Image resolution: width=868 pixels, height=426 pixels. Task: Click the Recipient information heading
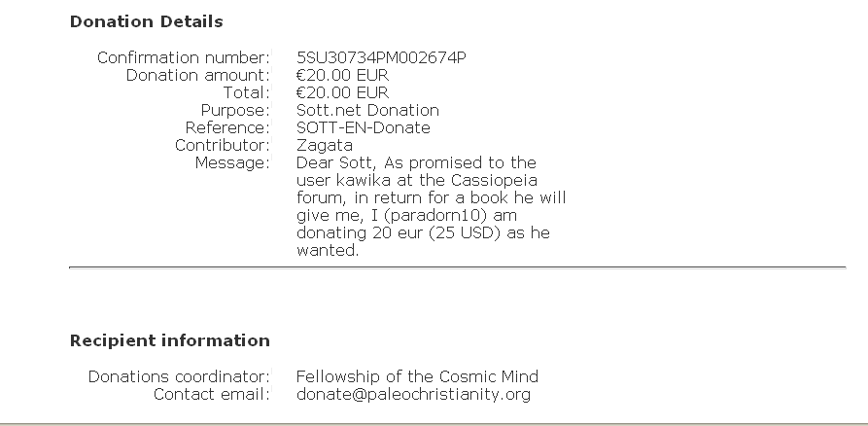point(169,340)
